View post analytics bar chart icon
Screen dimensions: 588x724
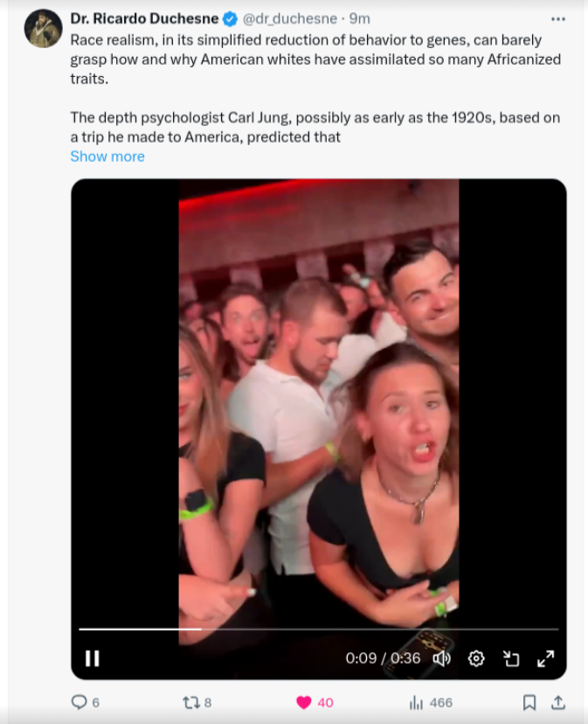pyautogui.click(x=417, y=702)
